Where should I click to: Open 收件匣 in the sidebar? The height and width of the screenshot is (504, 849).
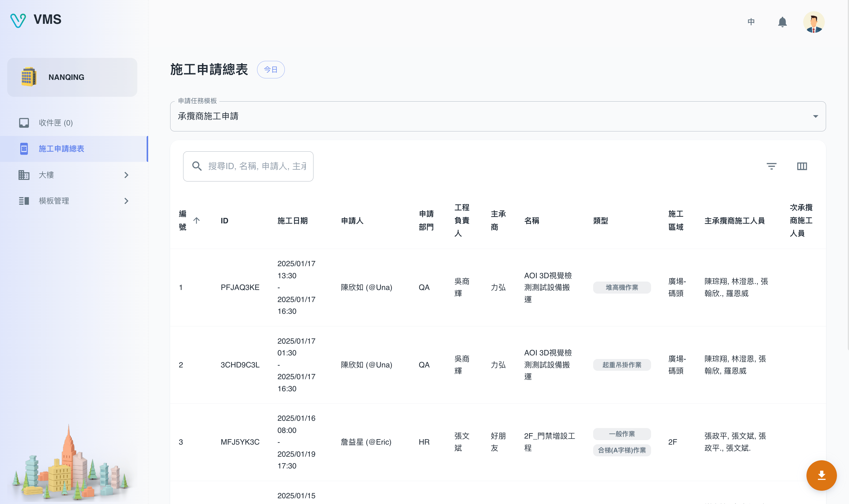[x=56, y=123]
